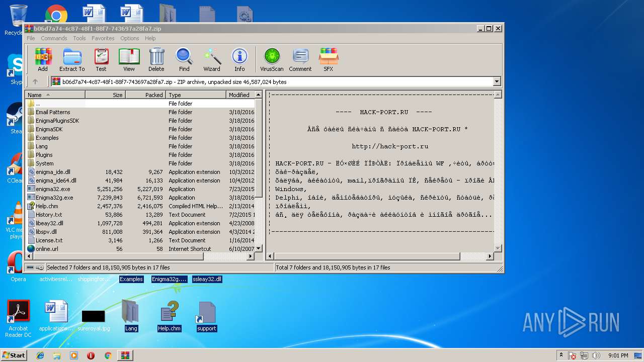644x362 pixels.
Task: Select the support desktop shortcut
Action: pyautogui.click(x=206, y=316)
